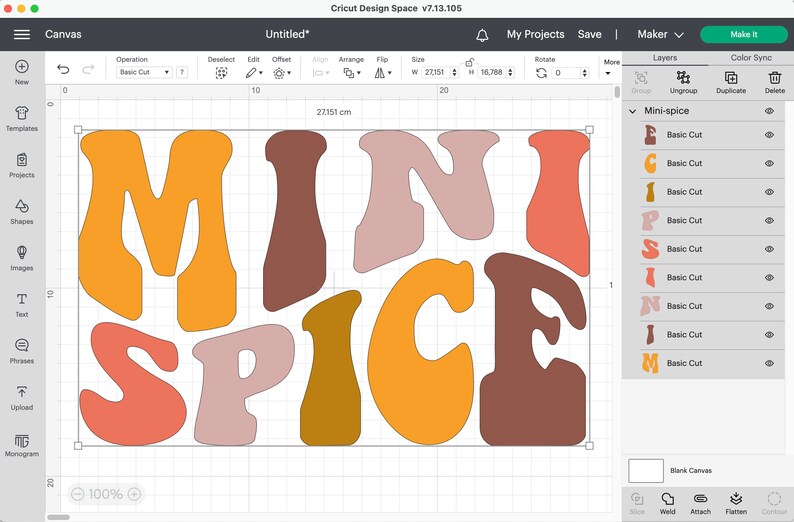Viewport: 794px width, 522px height.
Task: Open the Flip dropdown
Action: [x=383, y=73]
